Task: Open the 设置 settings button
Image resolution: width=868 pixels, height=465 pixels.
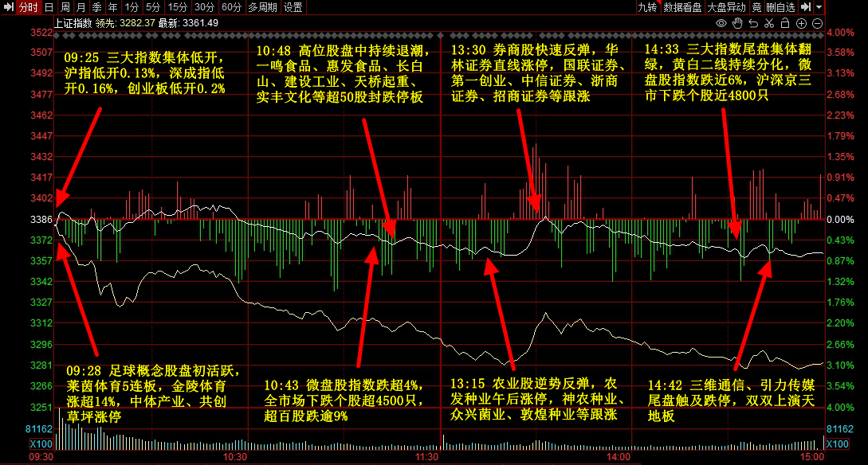Action: [x=293, y=7]
